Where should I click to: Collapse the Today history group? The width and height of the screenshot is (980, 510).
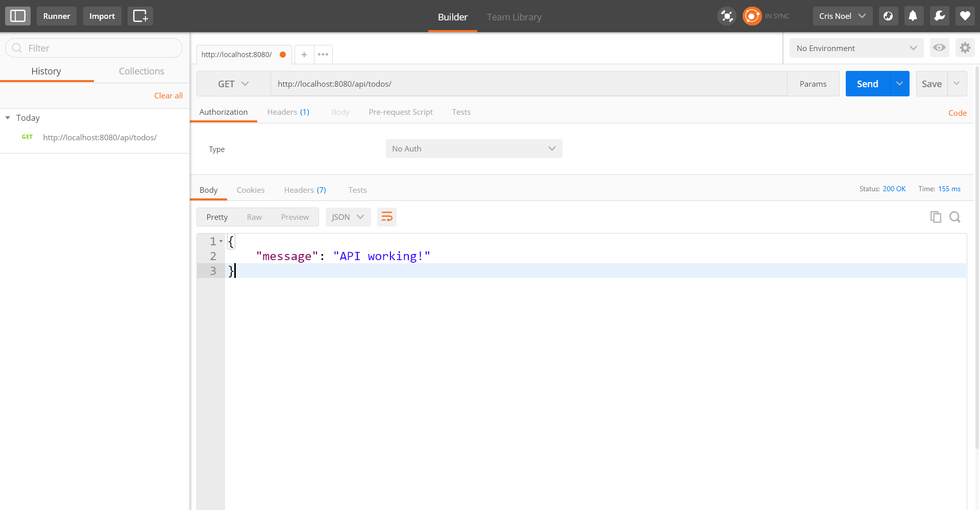point(8,118)
